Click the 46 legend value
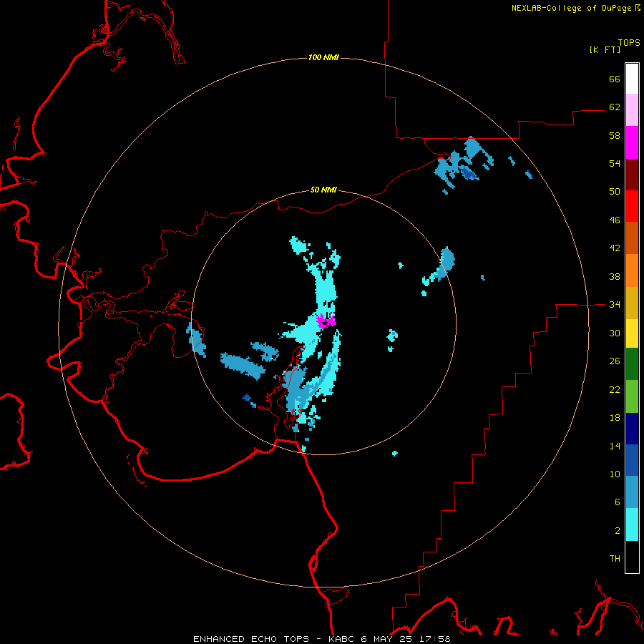 tap(615, 220)
